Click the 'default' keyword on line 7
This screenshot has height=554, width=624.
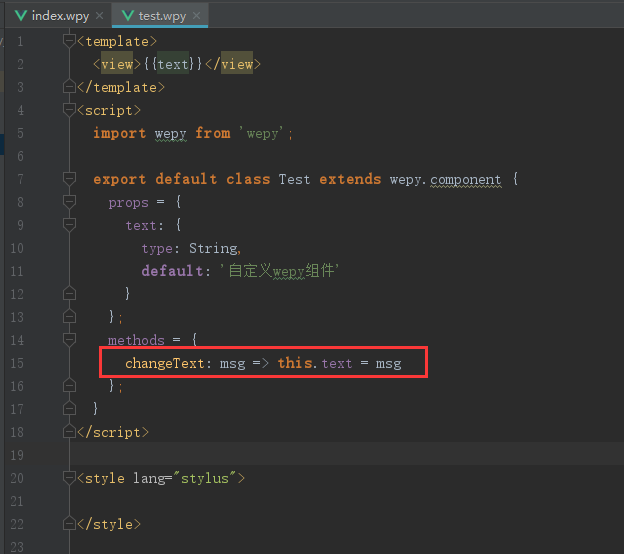tap(186, 179)
